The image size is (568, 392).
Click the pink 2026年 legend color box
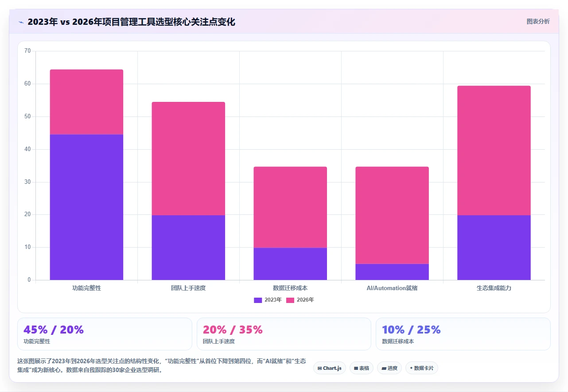[x=290, y=300]
